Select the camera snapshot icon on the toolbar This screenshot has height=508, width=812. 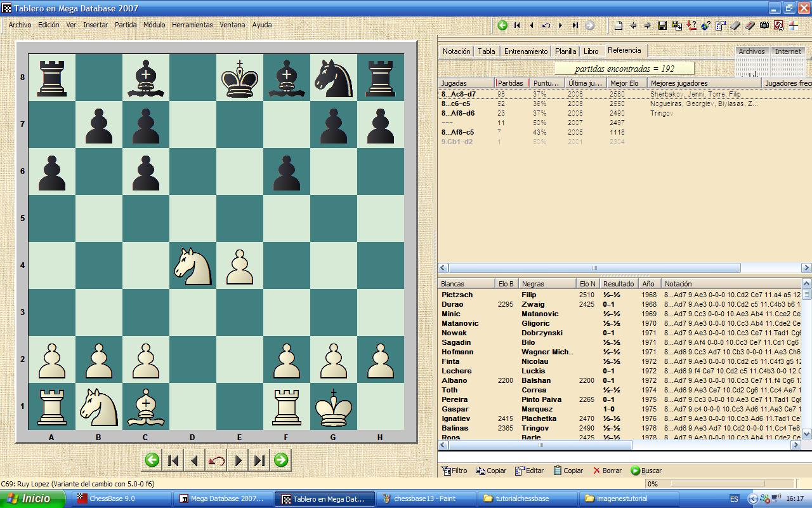(x=763, y=26)
